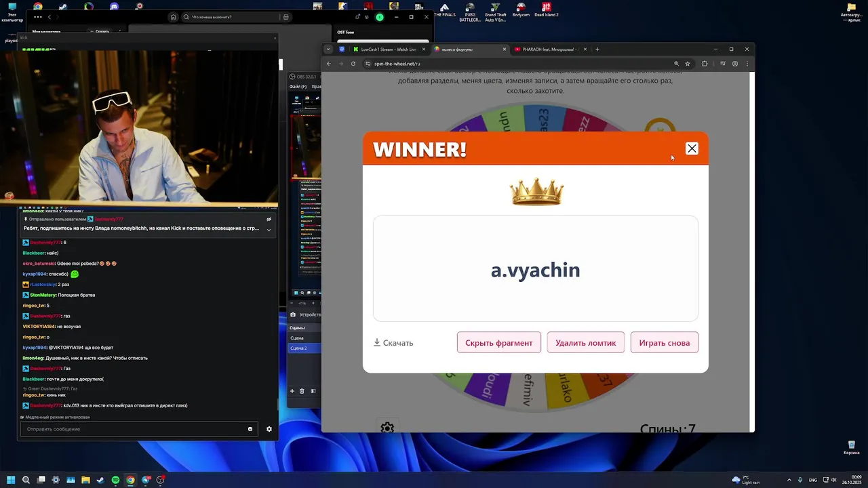Expand Chrome tab search dropdown
868x488 pixels.
[x=329, y=49]
